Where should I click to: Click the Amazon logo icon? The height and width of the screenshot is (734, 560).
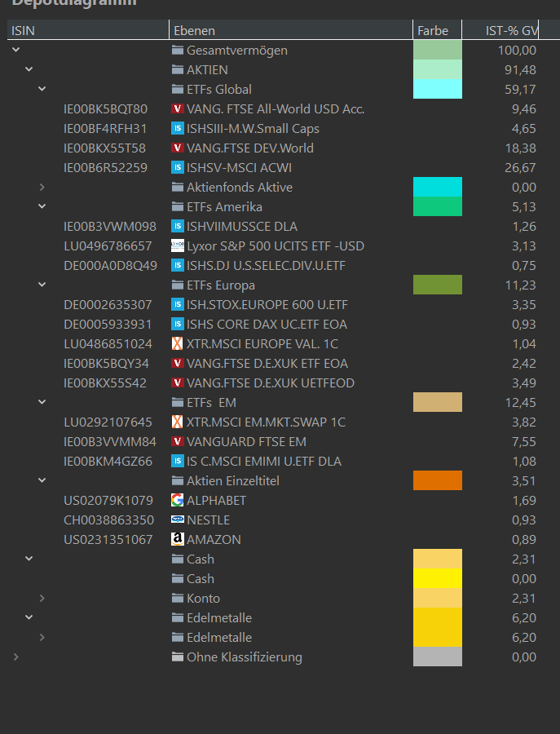coord(178,539)
